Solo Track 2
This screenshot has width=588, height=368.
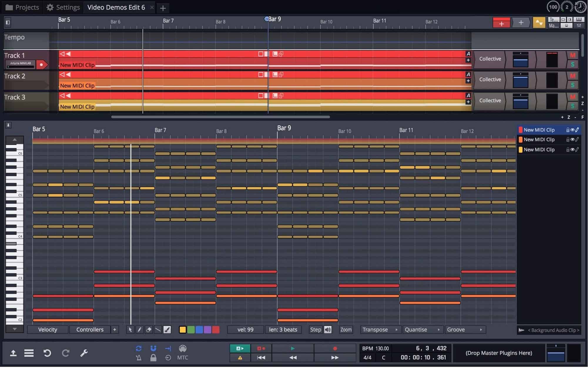572,85
